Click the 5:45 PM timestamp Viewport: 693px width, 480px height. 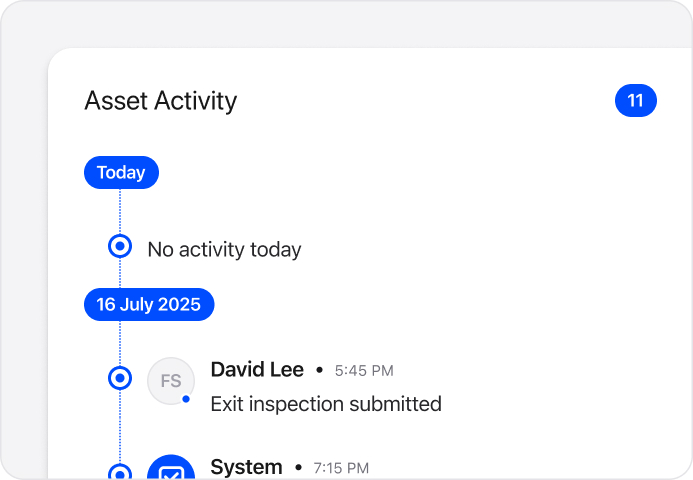pos(364,370)
